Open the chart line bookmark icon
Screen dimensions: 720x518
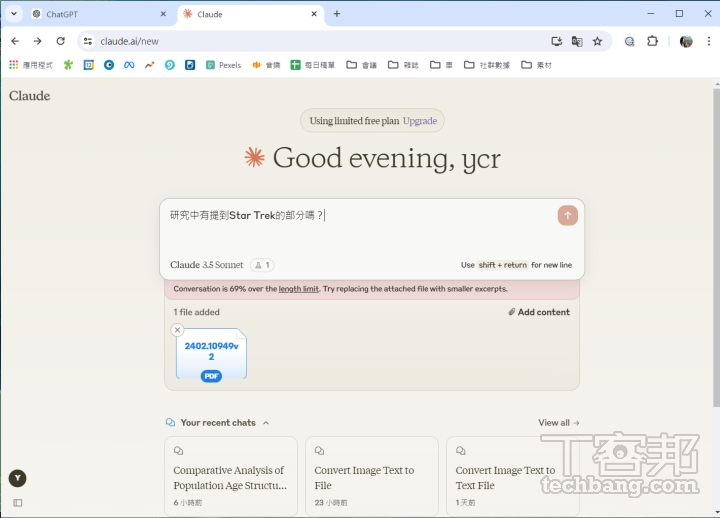tap(149, 65)
